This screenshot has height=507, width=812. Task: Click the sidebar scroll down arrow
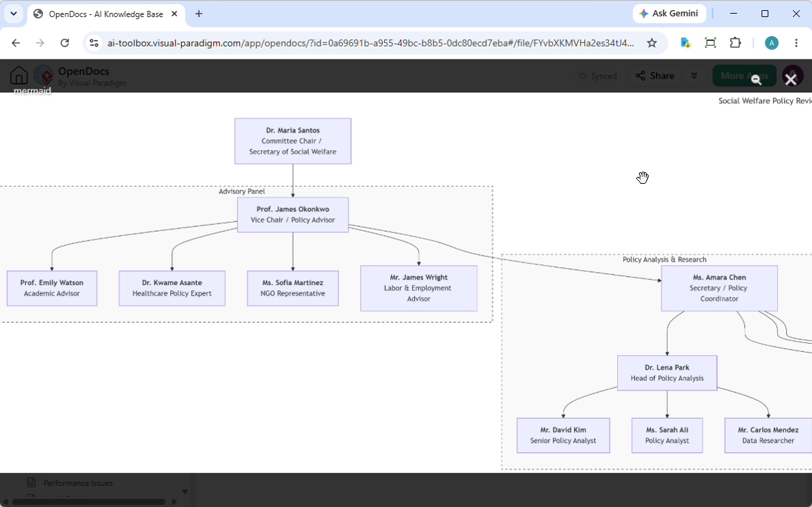185,491
